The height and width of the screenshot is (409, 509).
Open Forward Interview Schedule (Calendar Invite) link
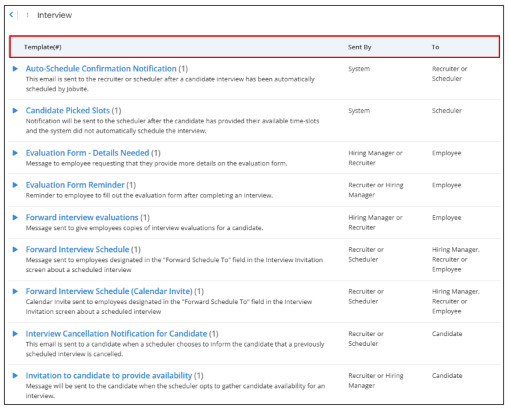[x=109, y=291]
